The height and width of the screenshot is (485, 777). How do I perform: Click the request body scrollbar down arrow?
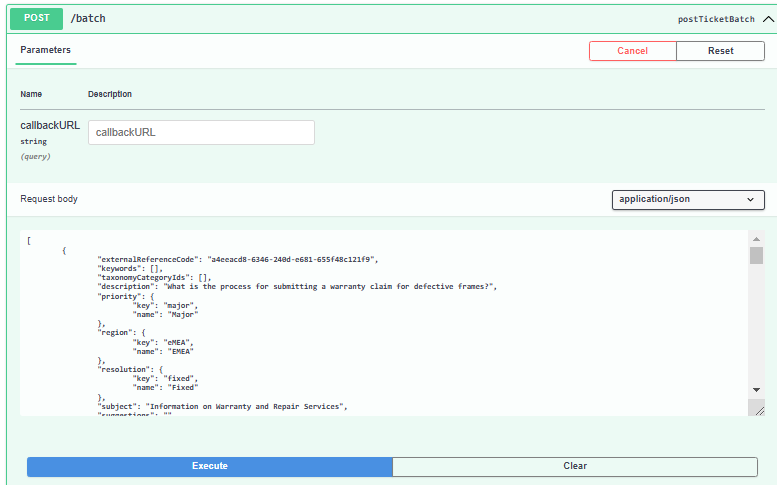[756, 390]
